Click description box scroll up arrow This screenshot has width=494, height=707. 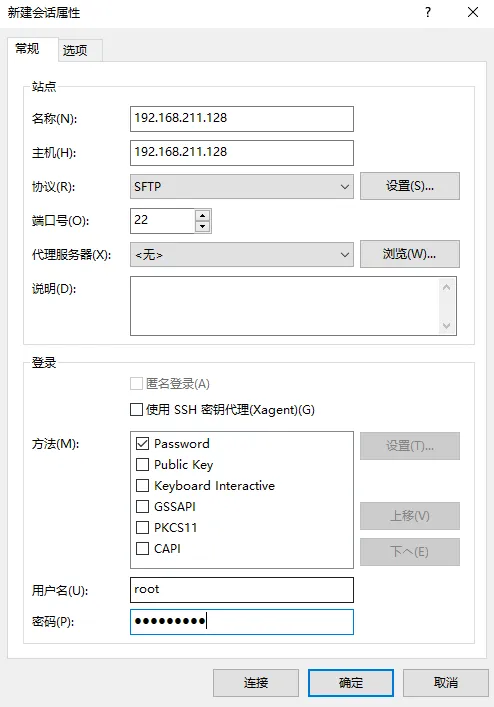(446, 287)
